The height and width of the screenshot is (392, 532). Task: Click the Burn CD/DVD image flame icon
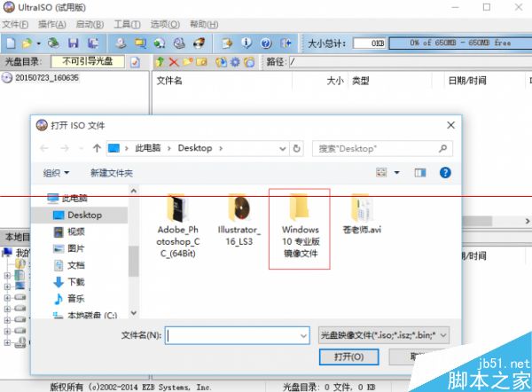point(199,43)
